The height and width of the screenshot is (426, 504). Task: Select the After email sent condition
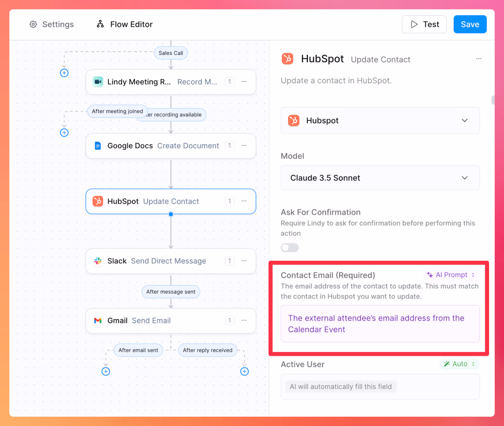click(138, 350)
